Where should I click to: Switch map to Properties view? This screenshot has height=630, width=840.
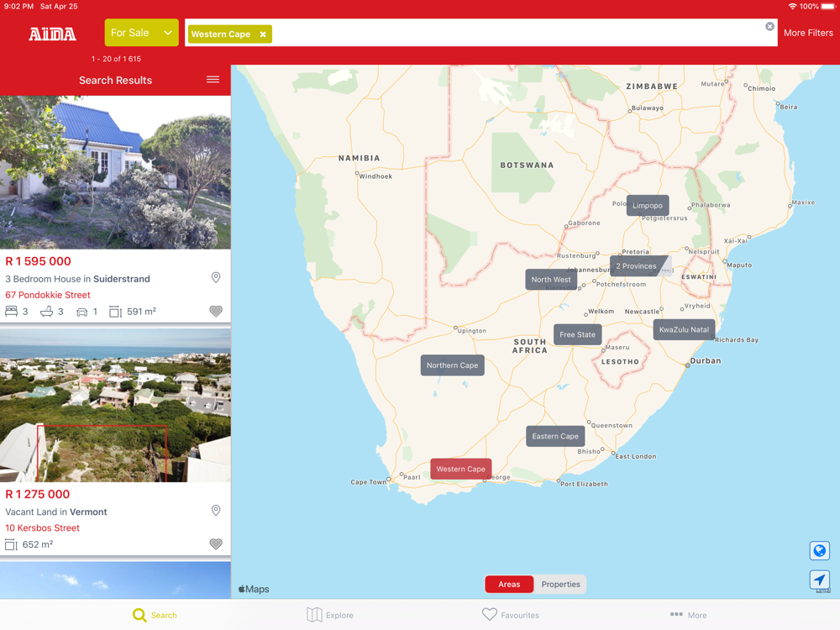[x=560, y=585]
